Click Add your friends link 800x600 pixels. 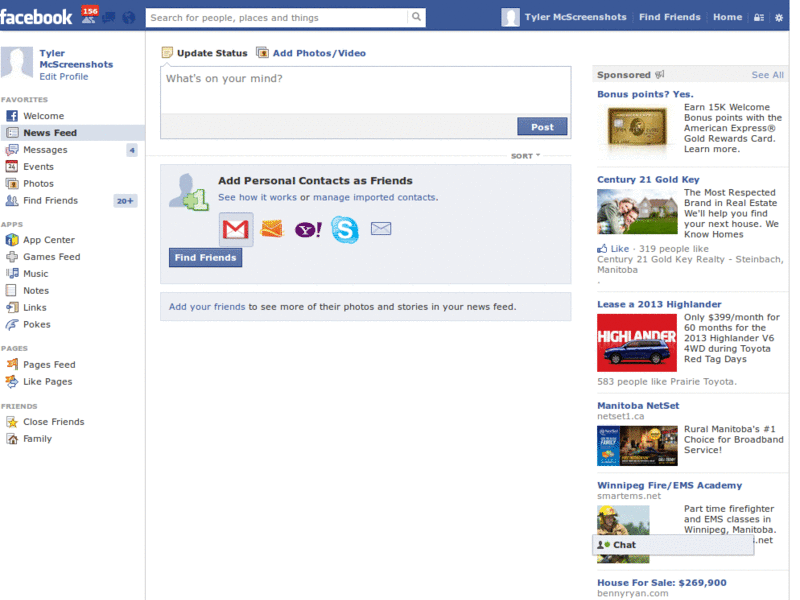click(x=207, y=307)
